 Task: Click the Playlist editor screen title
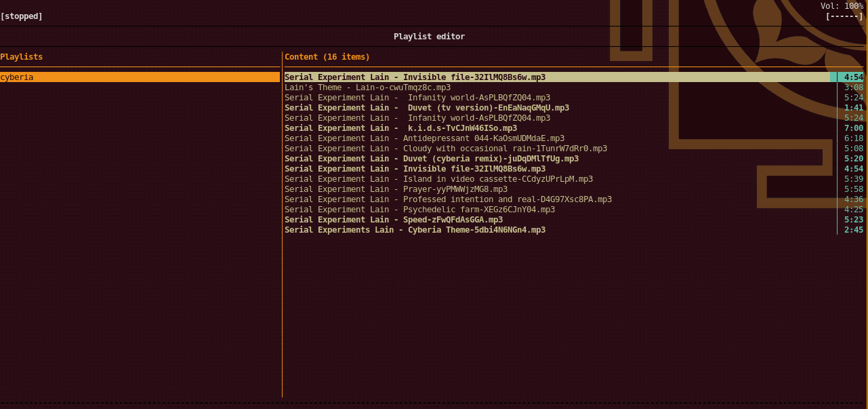click(x=430, y=37)
